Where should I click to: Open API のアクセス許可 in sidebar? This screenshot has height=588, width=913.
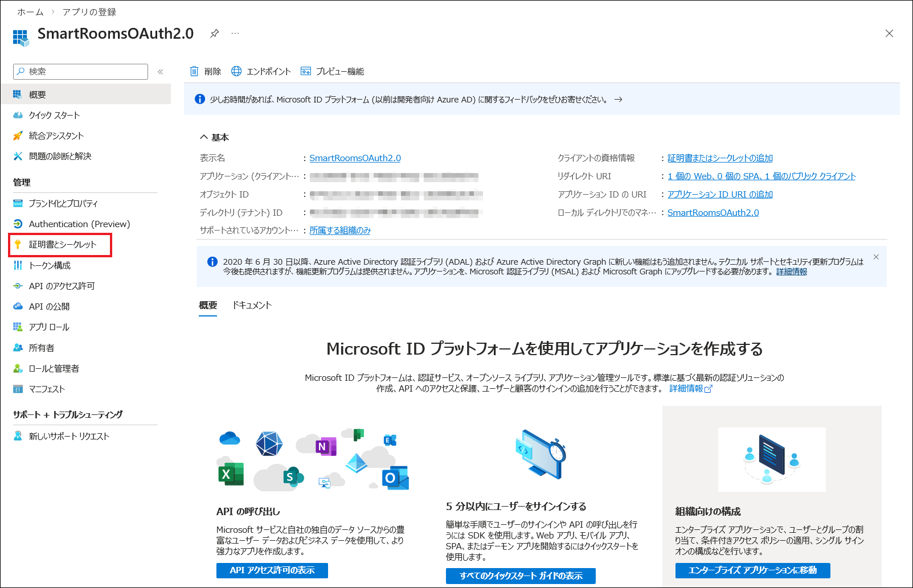pyautogui.click(x=62, y=286)
